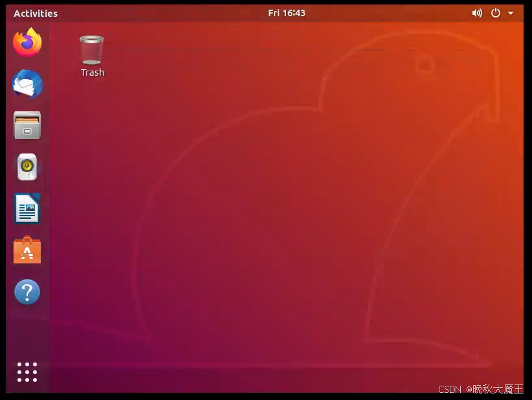
Task: Open Firefox from the dock
Action: [x=27, y=43]
